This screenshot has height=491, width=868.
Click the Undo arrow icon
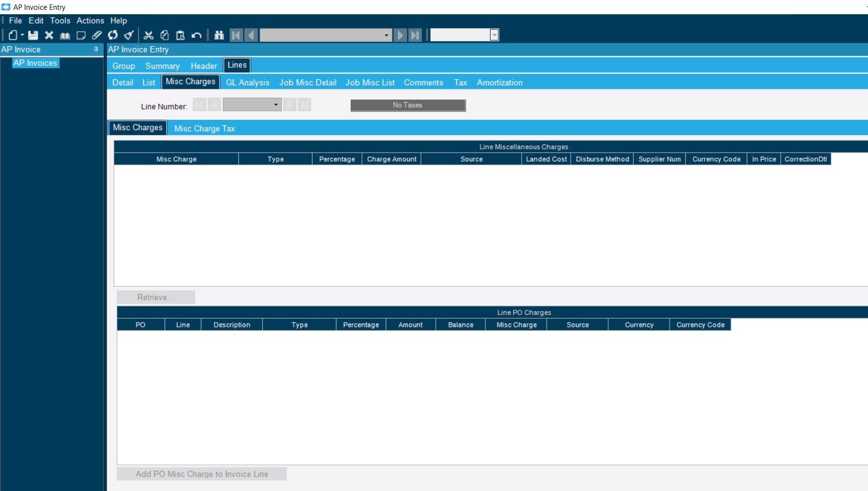196,35
